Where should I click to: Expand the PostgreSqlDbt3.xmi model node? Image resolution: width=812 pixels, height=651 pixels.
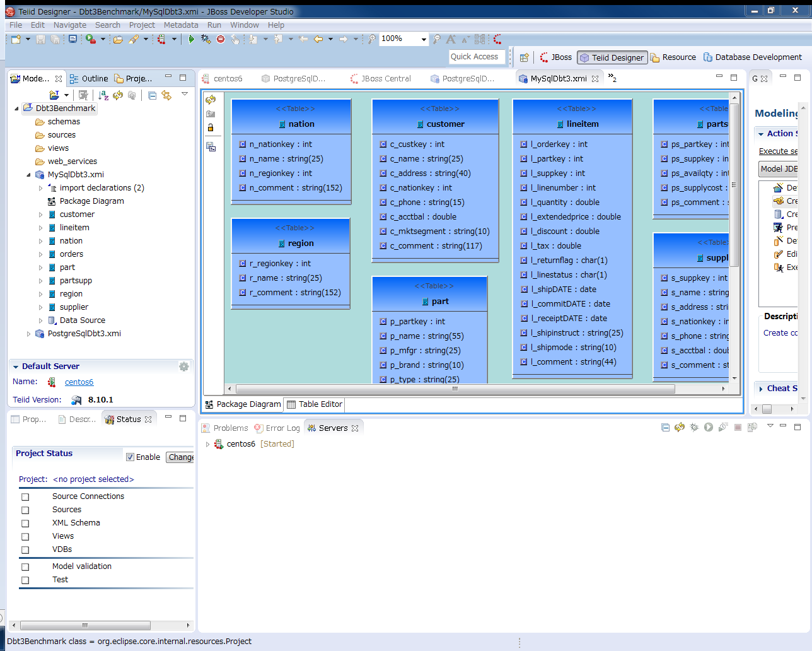pyautogui.click(x=28, y=334)
